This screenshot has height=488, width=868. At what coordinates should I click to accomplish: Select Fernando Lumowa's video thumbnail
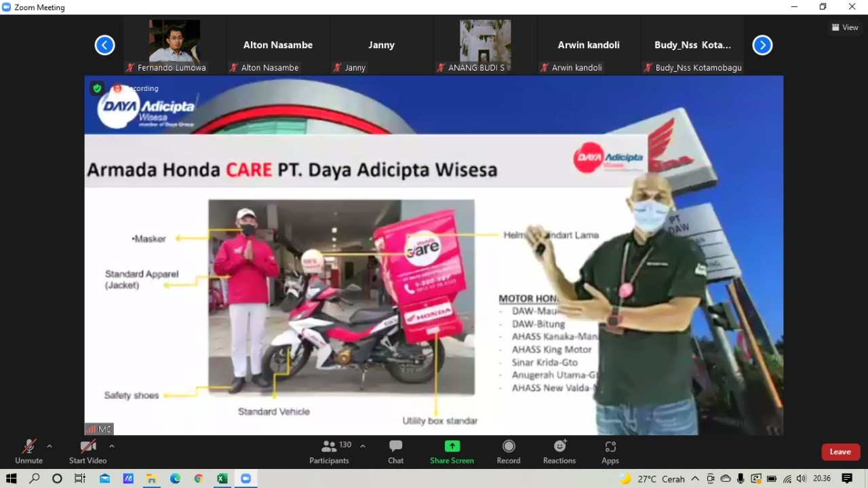tap(174, 42)
